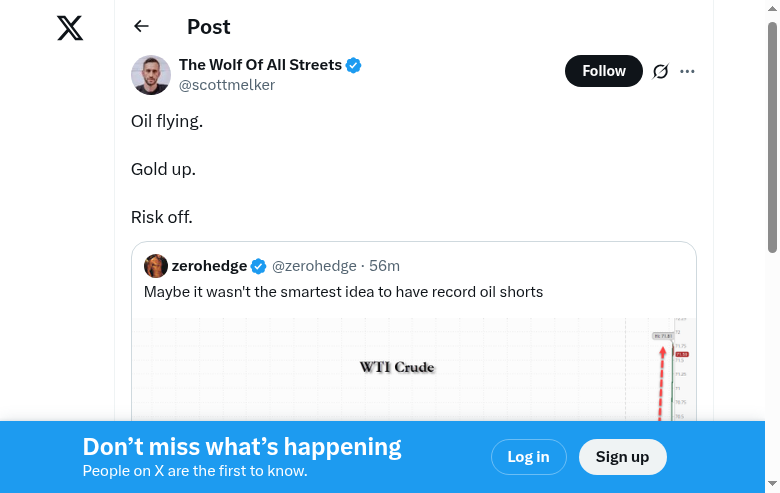Click the Log in button
The height and width of the screenshot is (493, 780).
pyautogui.click(x=528, y=457)
